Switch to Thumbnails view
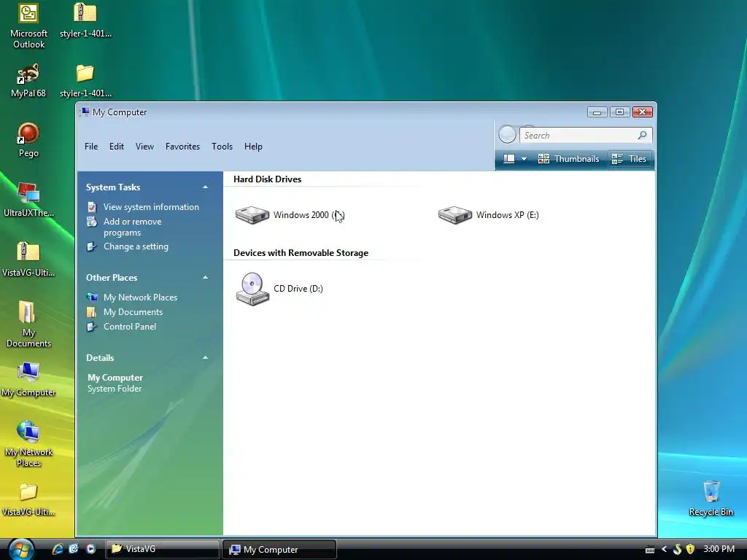Viewport: 747px width, 560px height. (x=568, y=158)
